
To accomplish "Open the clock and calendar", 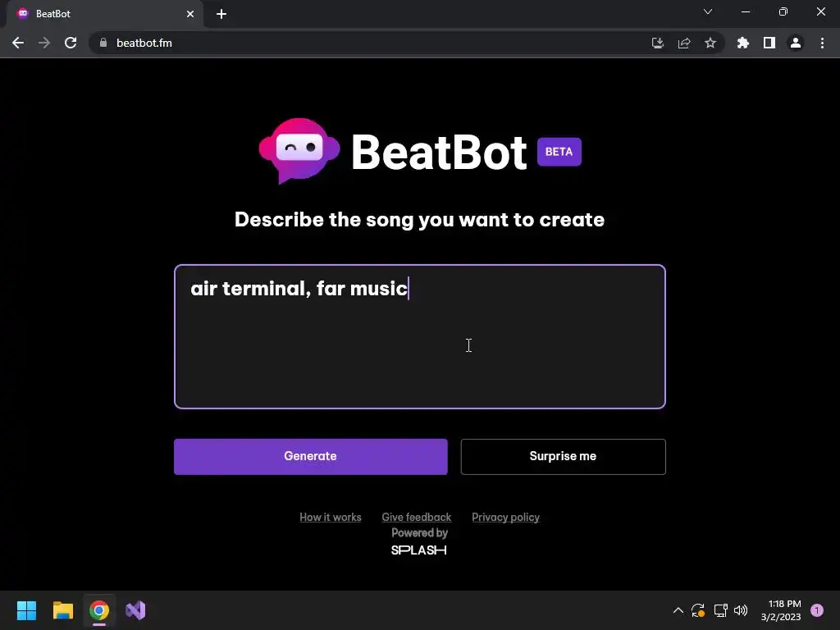I will (x=781, y=610).
